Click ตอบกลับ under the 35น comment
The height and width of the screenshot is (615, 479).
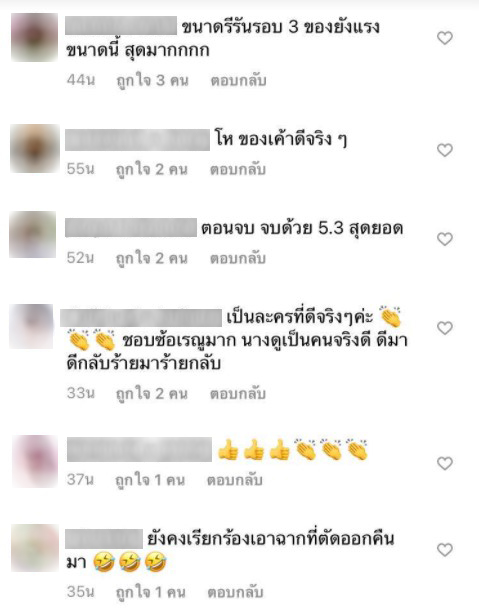pyautogui.click(x=235, y=592)
